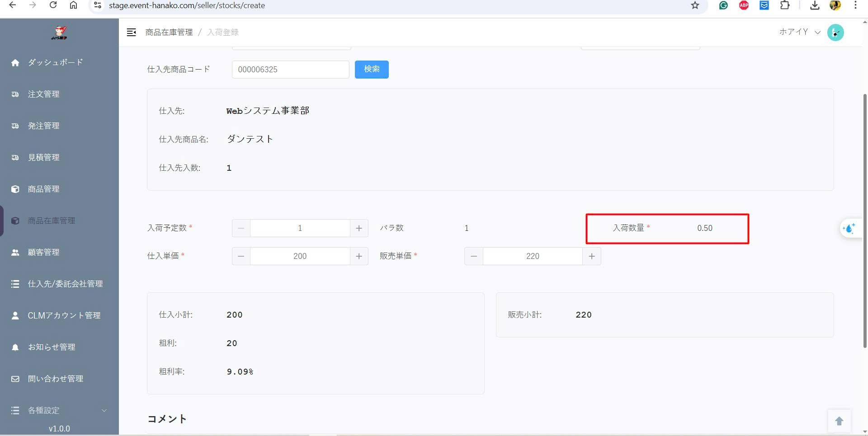Open the browser downloads icon

815,5
